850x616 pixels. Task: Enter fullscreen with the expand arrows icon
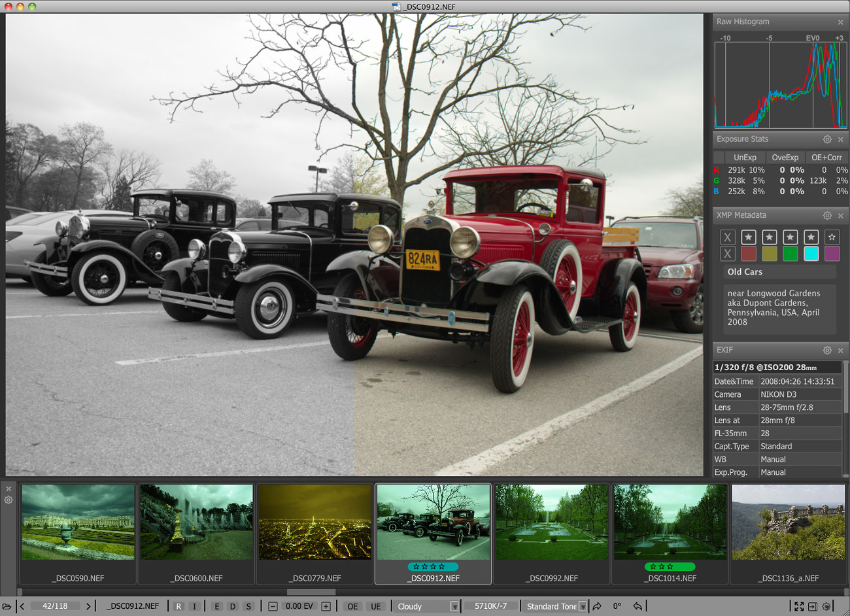(x=799, y=606)
